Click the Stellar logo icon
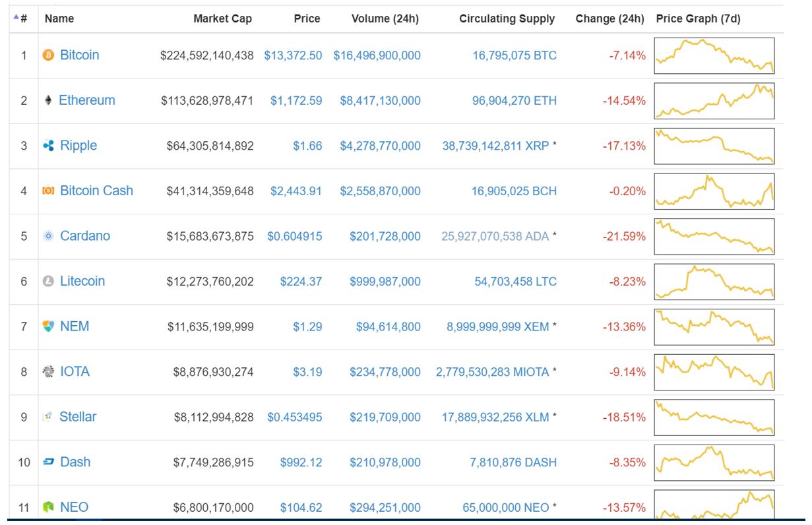The height and width of the screenshot is (525, 812). click(47, 417)
